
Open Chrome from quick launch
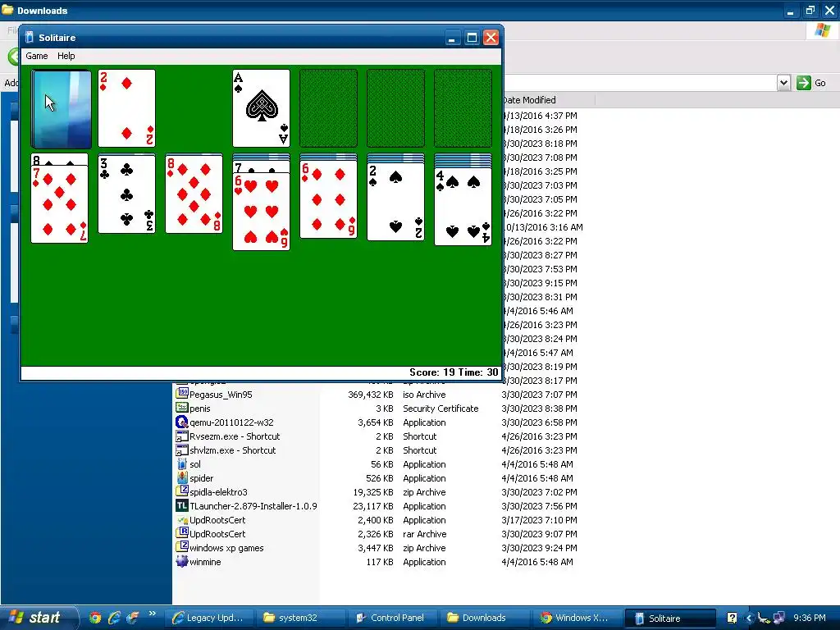(x=95, y=618)
